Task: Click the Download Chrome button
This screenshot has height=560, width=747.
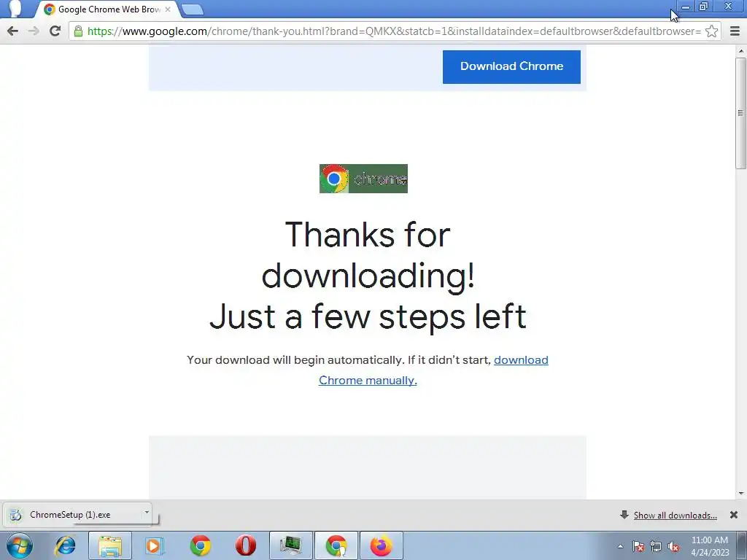Action: click(x=511, y=66)
